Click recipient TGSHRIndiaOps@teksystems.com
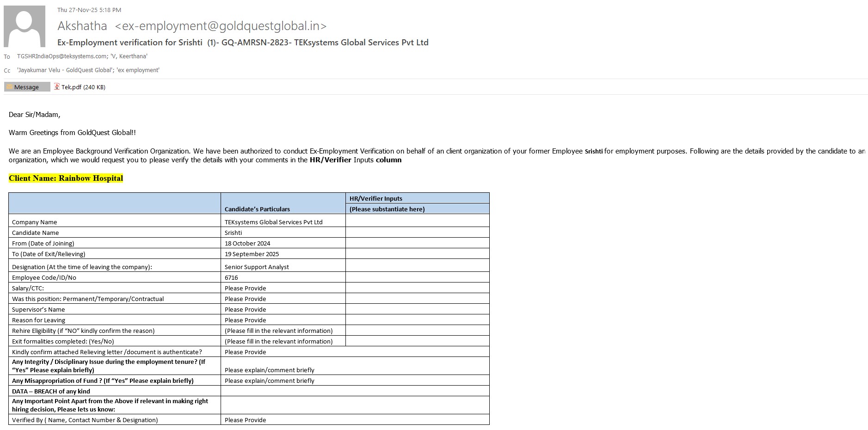The width and height of the screenshot is (868, 430). pos(62,56)
